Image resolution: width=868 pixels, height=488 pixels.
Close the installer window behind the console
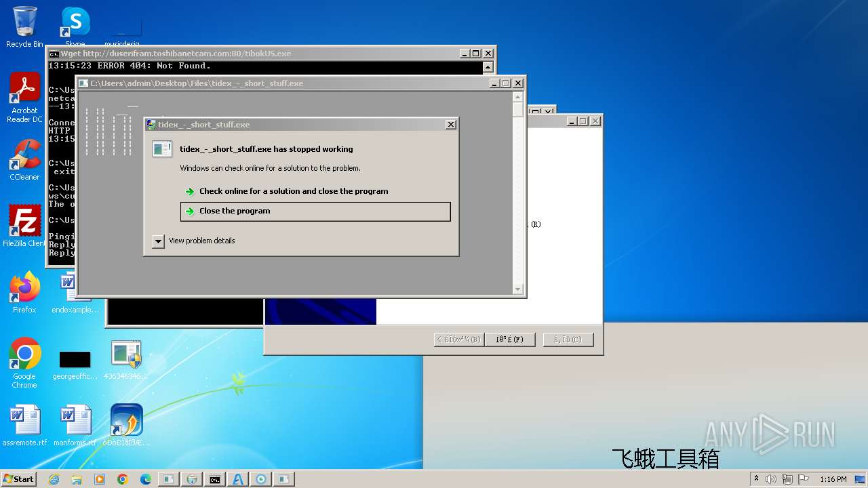[x=595, y=121]
